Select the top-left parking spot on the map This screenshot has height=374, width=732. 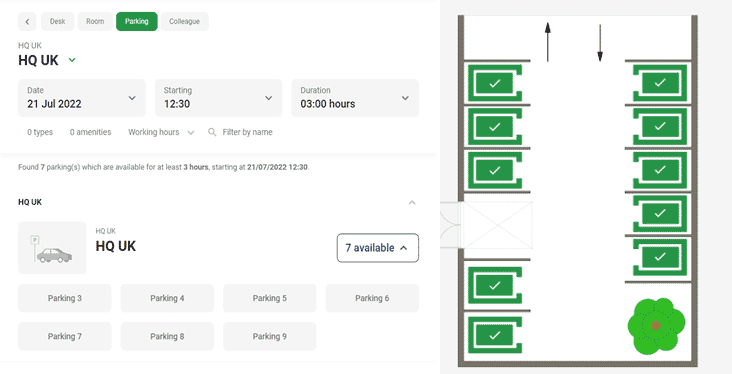click(495, 83)
